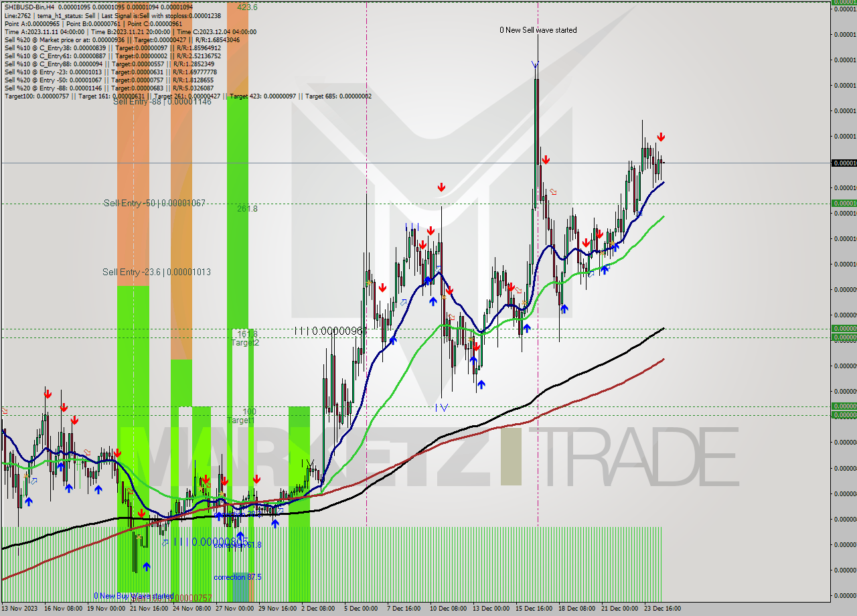Select the 261.8 Fibonacci level label
The width and height of the screenshot is (857, 616).
point(247,209)
